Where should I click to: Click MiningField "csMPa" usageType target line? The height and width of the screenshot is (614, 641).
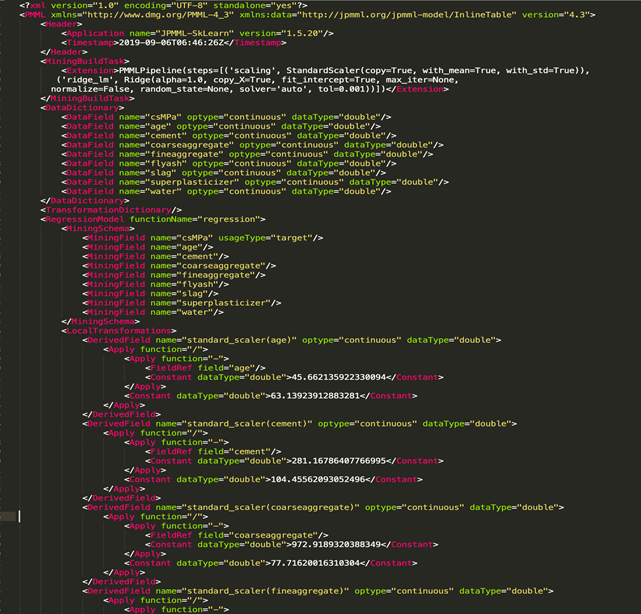click(x=203, y=238)
